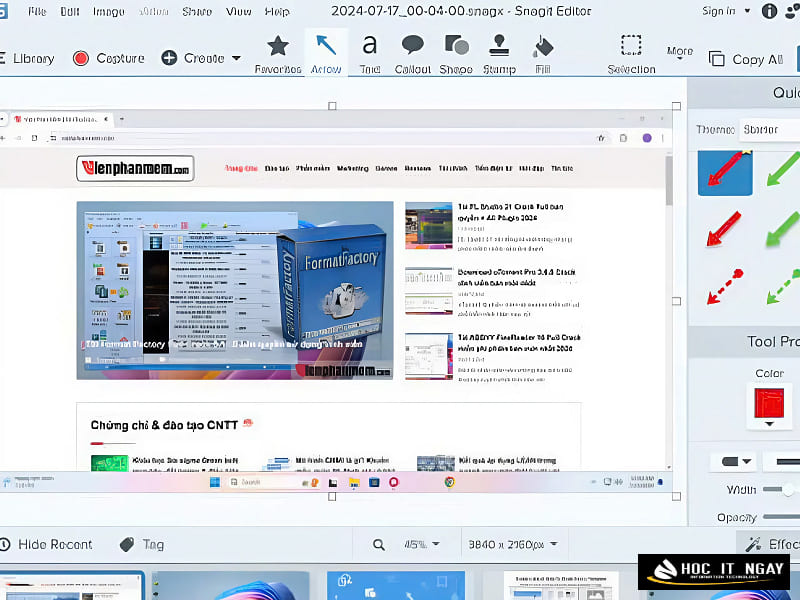
Task: Click the bookmark star in captured address bar
Action: point(602,138)
